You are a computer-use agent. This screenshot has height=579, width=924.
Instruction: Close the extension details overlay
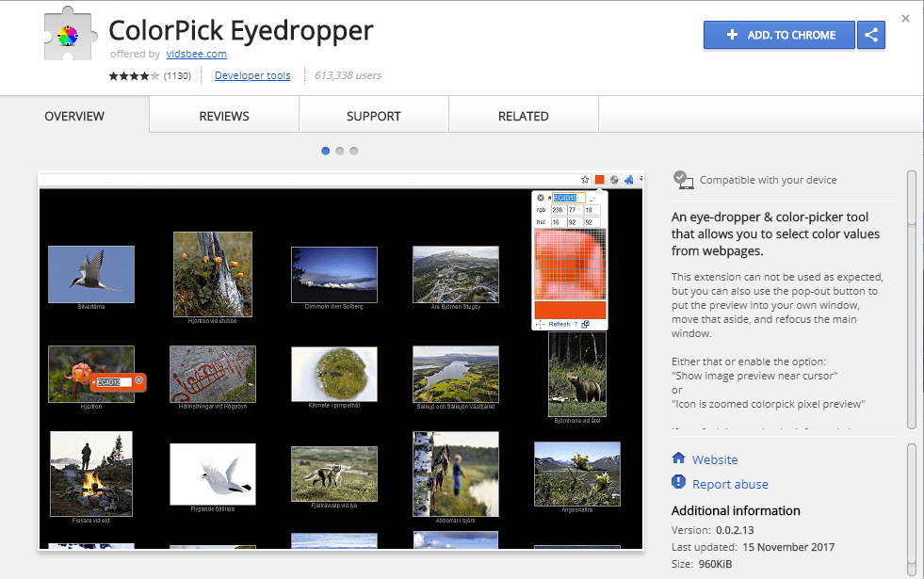point(905,19)
